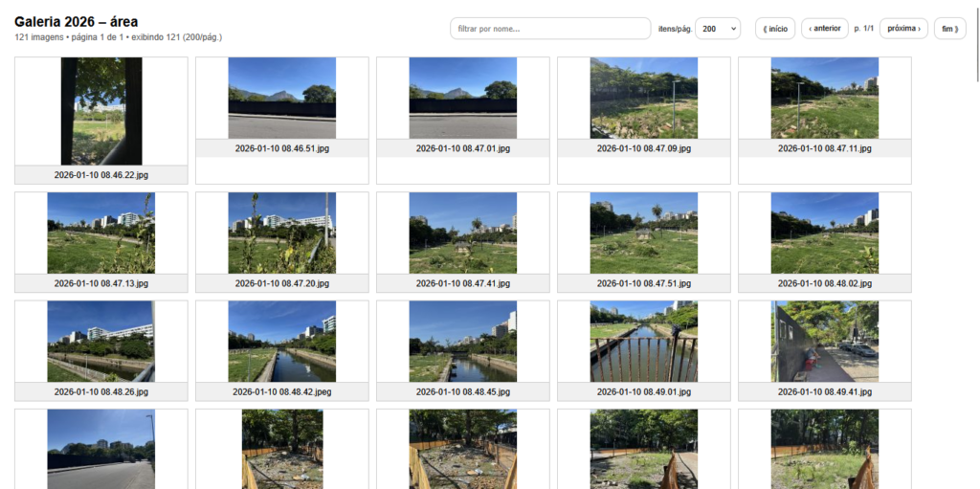Viewport: 980px width, 489px height.
Task: Click the filter by name input field
Action: click(550, 29)
